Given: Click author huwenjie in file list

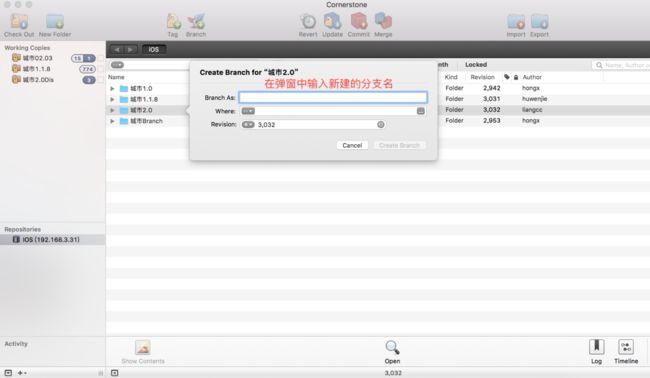Looking at the screenshot, I should (535, 99).
